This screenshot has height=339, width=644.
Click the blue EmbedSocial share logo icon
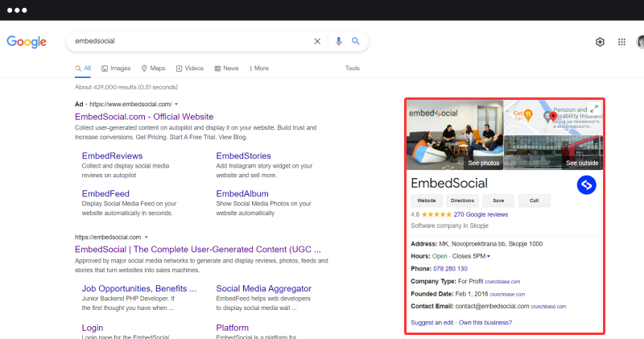[587, 185]
